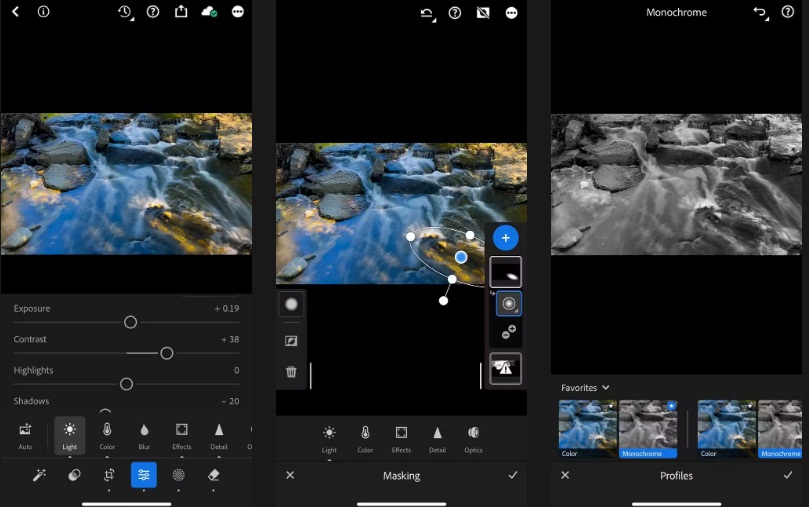Toggle mask overlay visibility in Masking header
The image size is (809, 507).
[484, 13]
